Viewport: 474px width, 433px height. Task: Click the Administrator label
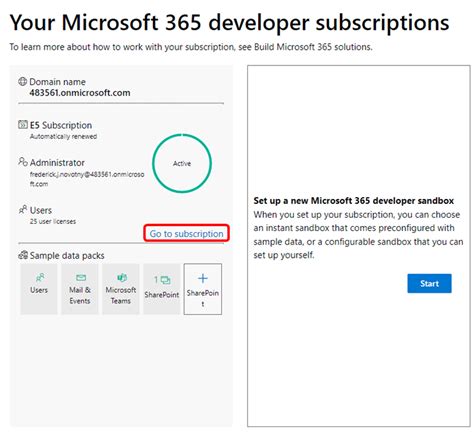point(57,163)
